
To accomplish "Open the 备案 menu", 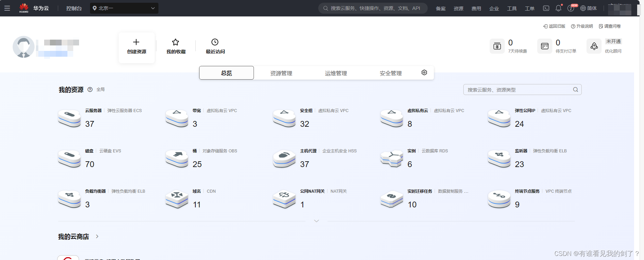I will pyautogui.click(x=441, y=9).
